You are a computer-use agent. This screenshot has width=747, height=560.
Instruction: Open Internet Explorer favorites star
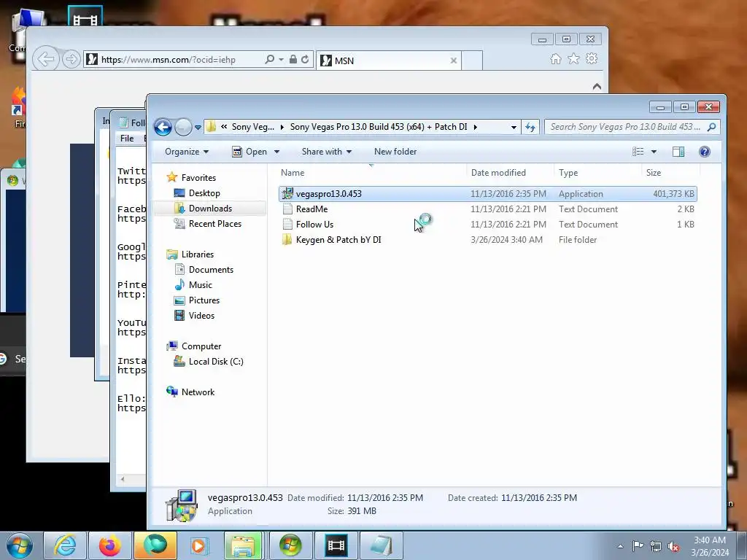pos(573,58)
